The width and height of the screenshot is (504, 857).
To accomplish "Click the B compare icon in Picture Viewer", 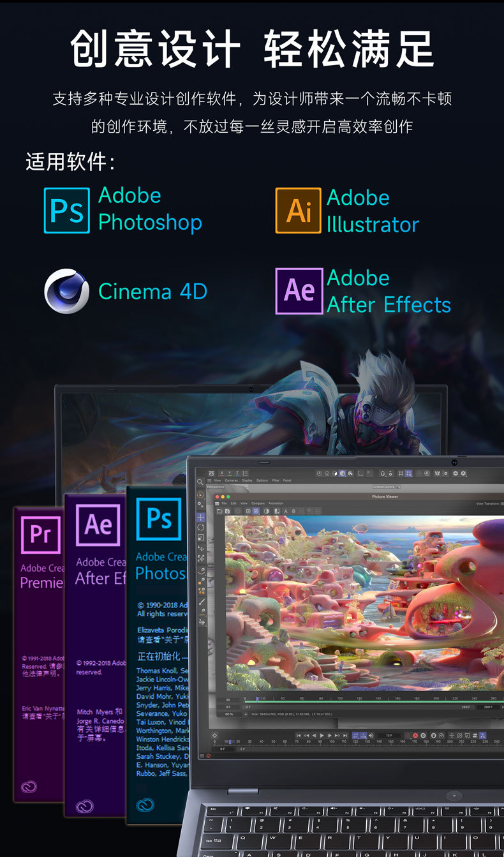I will point(293,511).
